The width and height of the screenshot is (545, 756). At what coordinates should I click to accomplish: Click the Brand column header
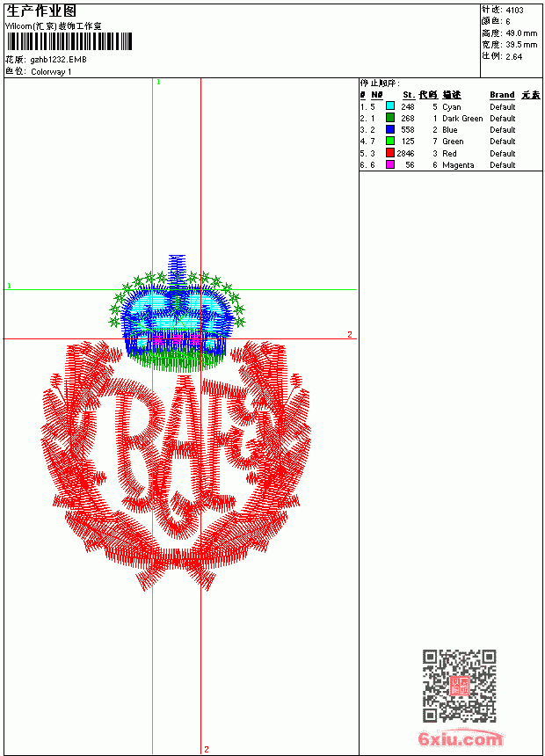[x=502, y=95]
